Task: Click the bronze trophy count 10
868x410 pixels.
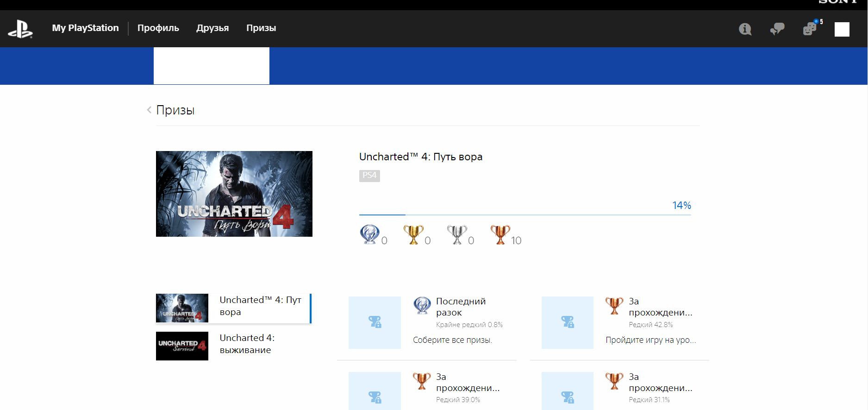Action: 516,240
